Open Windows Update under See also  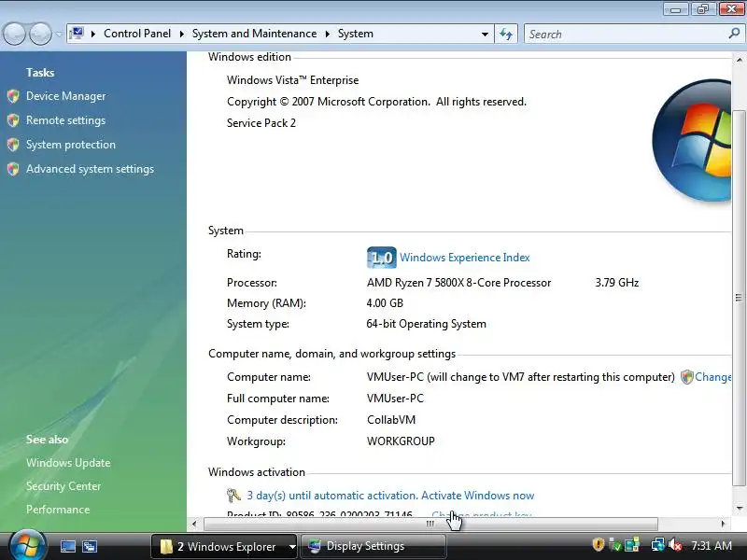pyautogui.click(x=68, y=463)
